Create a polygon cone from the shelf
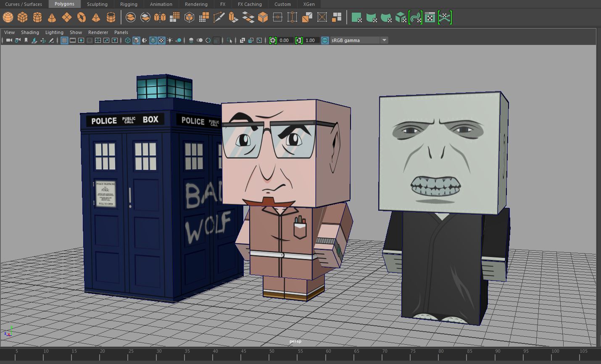 pyautogui.click(x=52, y=17)
